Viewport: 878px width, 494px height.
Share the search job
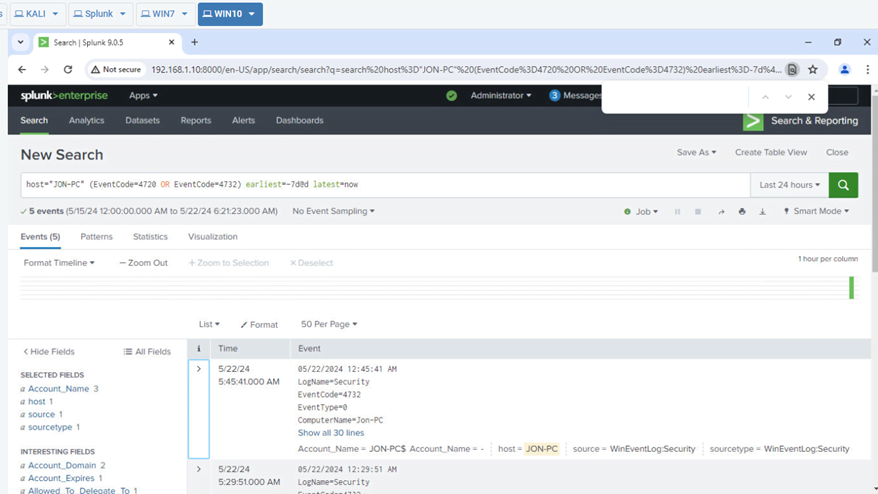(721, 212)
